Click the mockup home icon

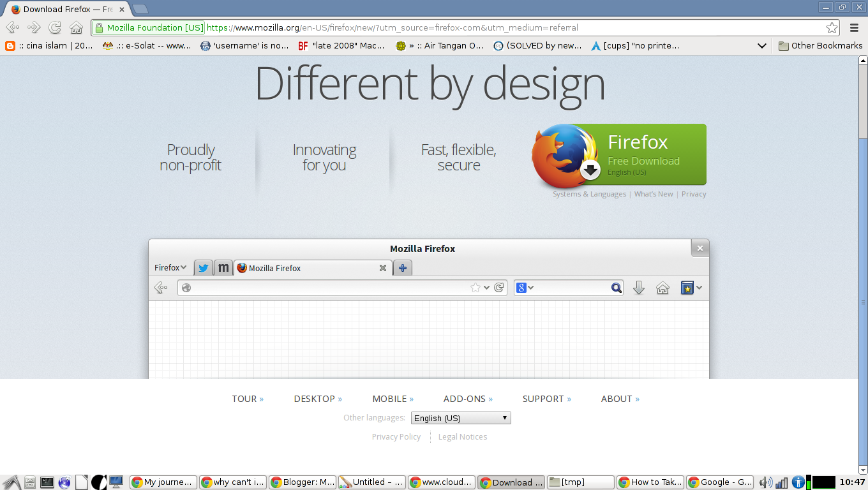click(x=662, y=288)
